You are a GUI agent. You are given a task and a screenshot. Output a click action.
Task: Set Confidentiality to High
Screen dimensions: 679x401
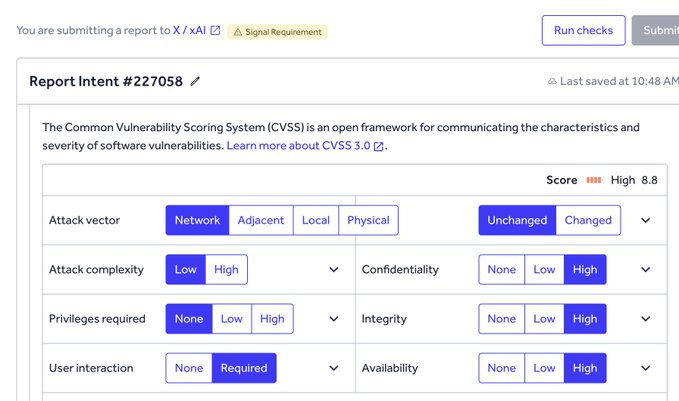tap(585, 270)
